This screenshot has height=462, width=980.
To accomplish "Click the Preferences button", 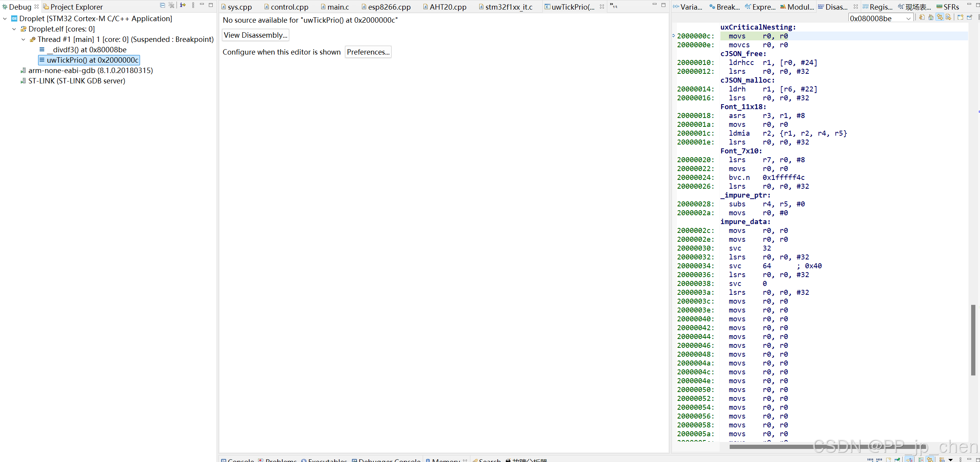I will (x=368, y=52).
